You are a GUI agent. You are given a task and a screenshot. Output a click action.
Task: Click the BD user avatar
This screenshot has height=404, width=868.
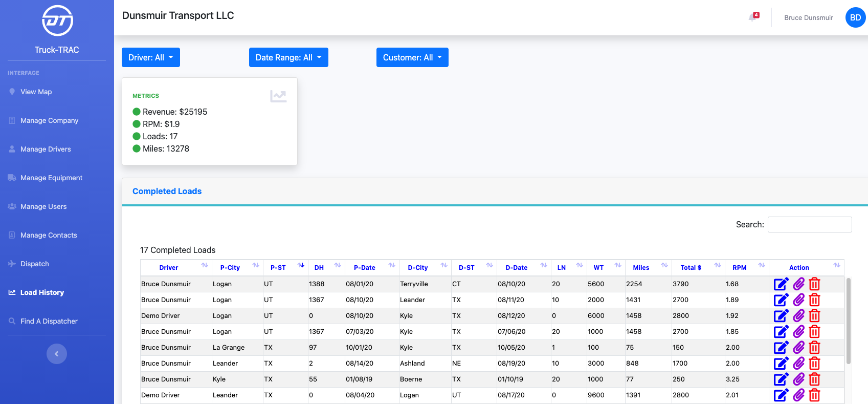point(855,17)
